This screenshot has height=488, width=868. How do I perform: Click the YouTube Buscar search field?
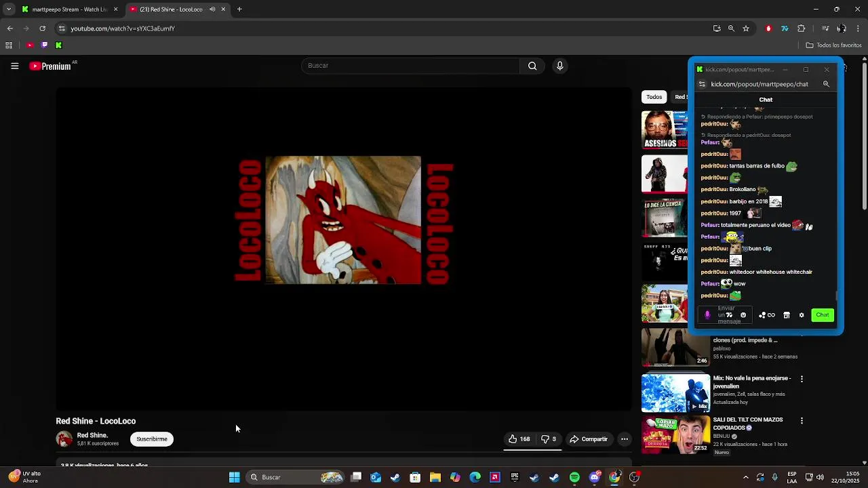411,66
